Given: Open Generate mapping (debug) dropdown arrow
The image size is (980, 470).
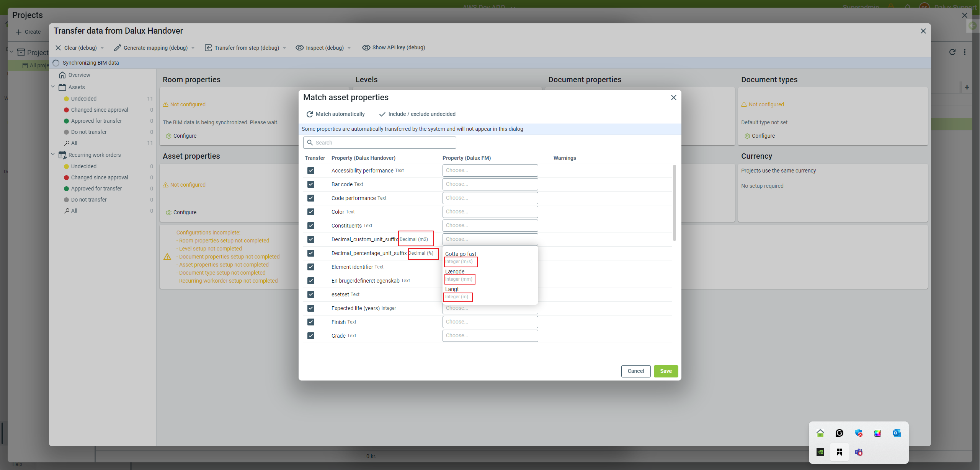Looking at the screenshot, I should [x=193, y=48].
